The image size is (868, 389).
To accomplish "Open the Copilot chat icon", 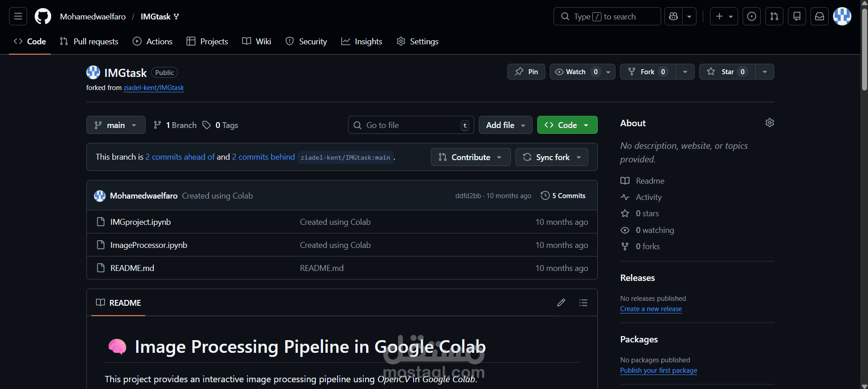I will coord(673,16).
